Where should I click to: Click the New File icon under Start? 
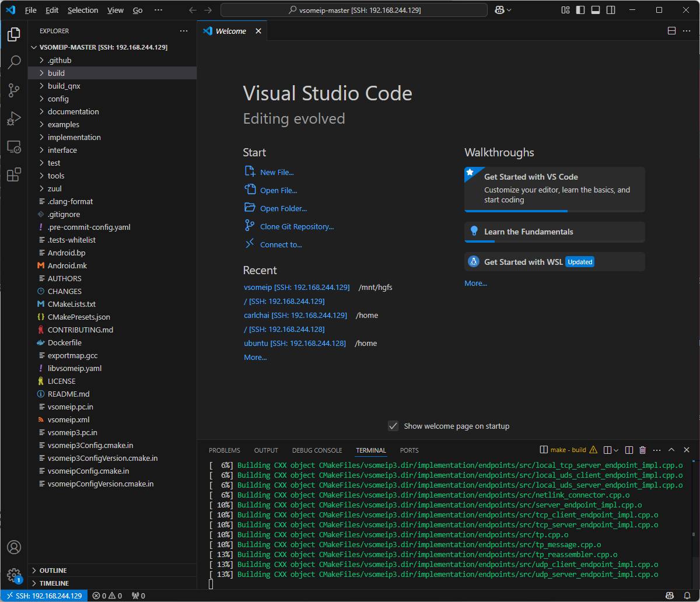250,171
